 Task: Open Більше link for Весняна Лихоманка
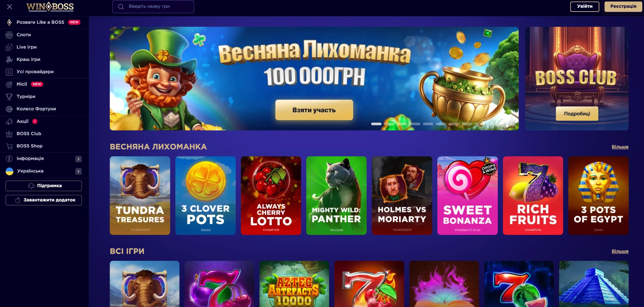(620, 147)
